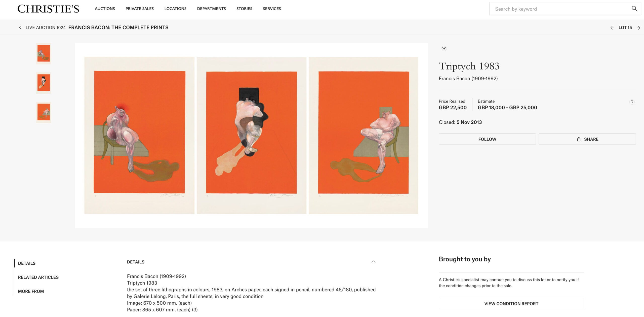Go to the next lot arrow
The height and width of the screenshot is (317, 644).
click(x=638, y=28)
